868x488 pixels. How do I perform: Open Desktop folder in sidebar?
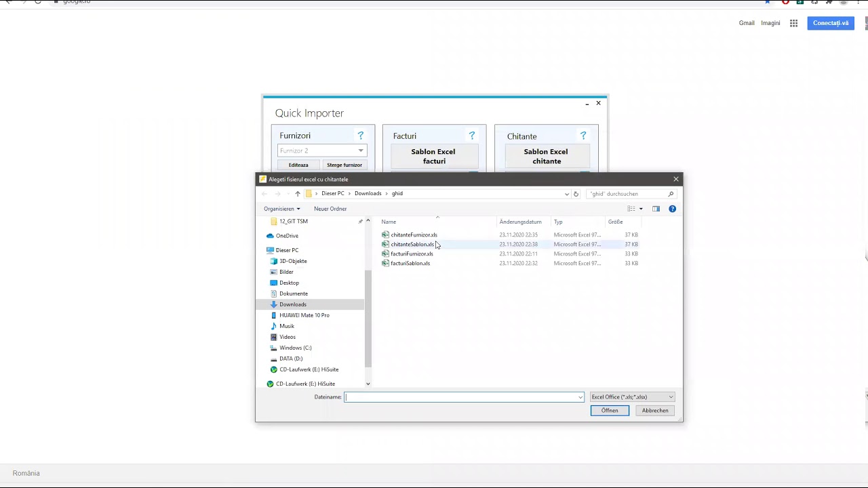click(289, 283)
